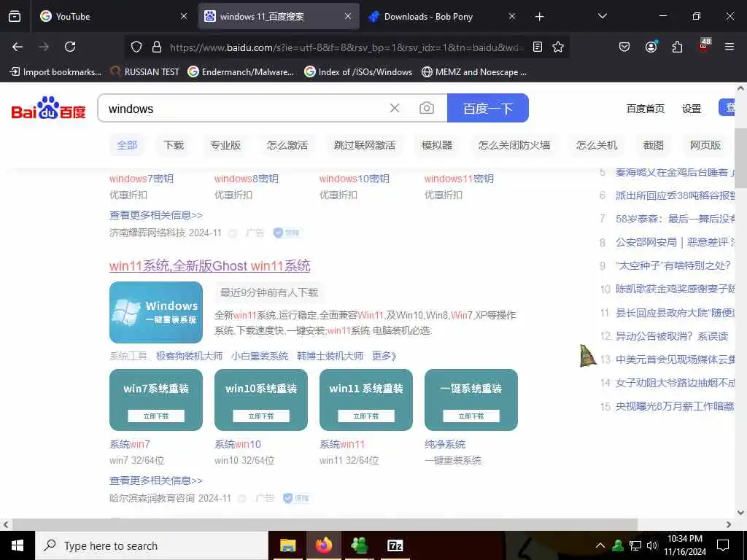This screenshot has height=560, width=747.
Task: Open 7-Zip from the taskbar
Action: (395, 545)
